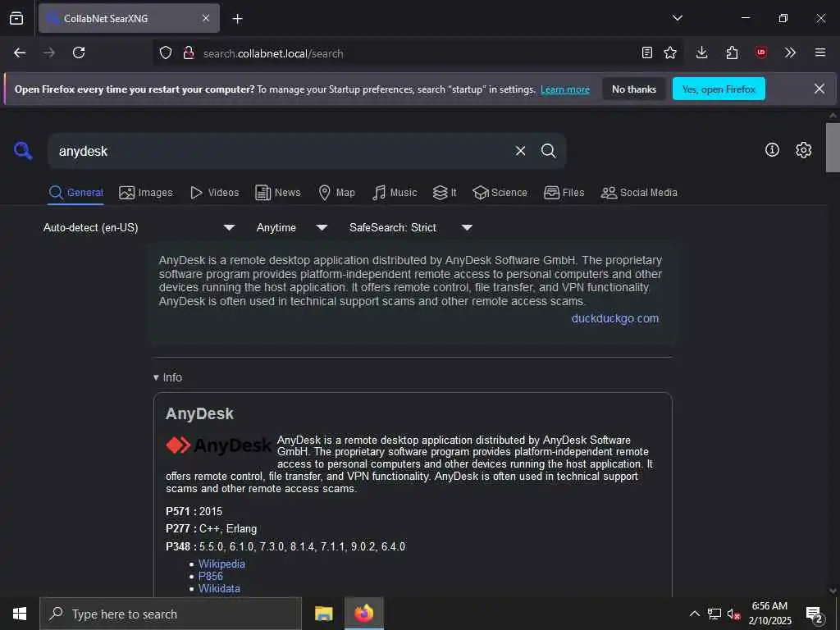Open the duckduckgo.com source link
The width and height of the screenshot is (840, 630).
615,318
